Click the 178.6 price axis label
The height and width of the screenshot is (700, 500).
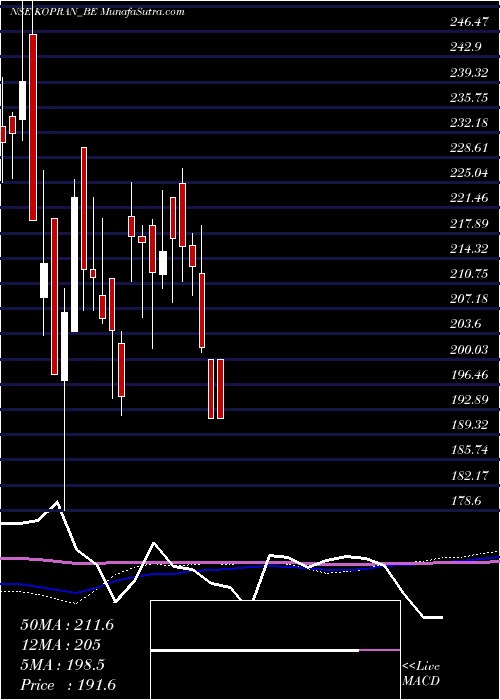tap(465, 501)
